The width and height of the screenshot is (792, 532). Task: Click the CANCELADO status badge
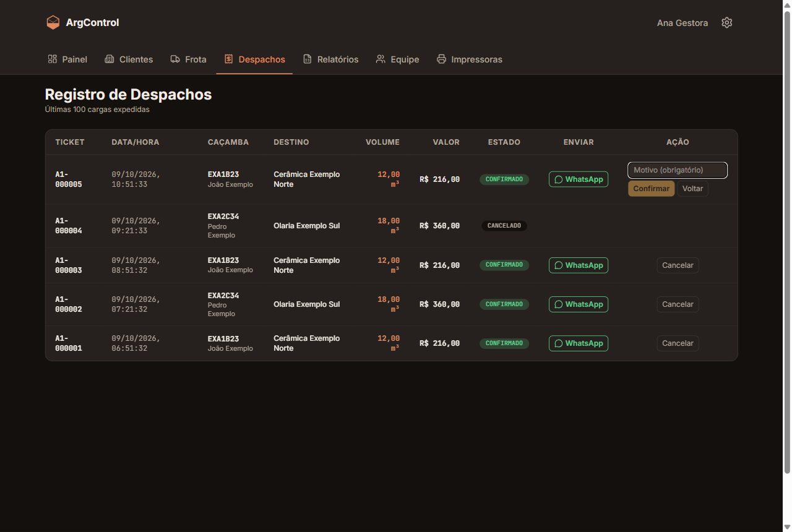point(504,226)
